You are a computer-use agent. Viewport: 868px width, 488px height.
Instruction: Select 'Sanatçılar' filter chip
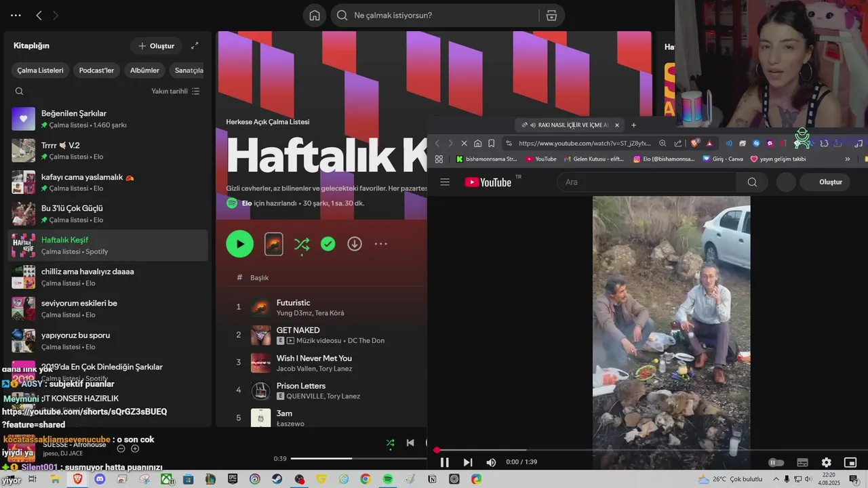pos(189,70)
